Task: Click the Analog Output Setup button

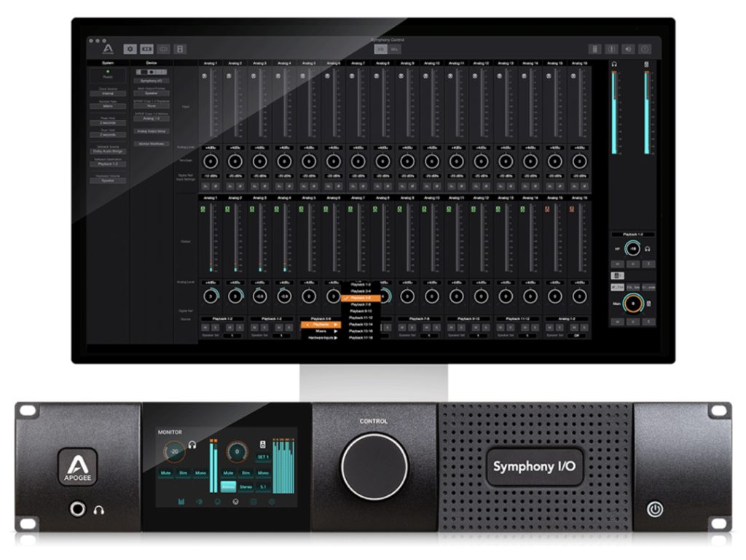Action: 152,131
